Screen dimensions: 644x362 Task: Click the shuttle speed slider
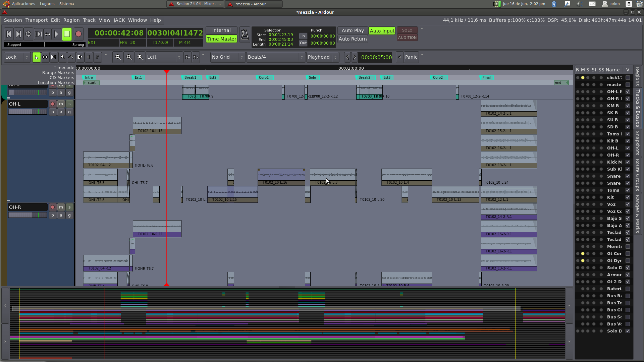click(x=45, y=45)
